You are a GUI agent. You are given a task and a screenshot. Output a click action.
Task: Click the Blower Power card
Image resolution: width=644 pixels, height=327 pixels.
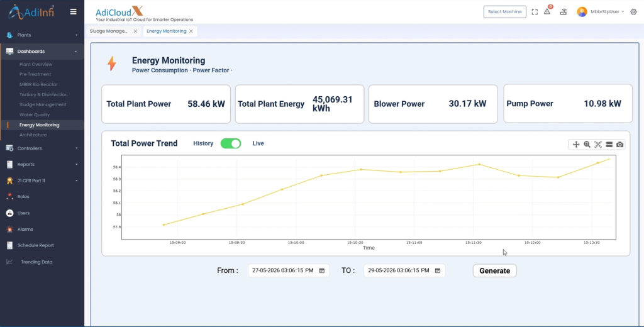(x=433, y=104)
